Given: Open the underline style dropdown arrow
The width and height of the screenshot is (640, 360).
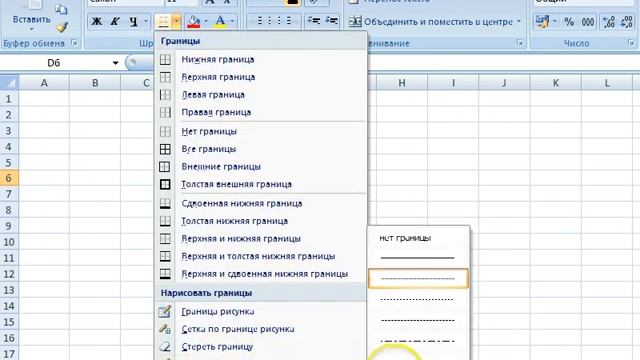Looking at the screenshot, I should pyautogui.click(x=146, y=21).
